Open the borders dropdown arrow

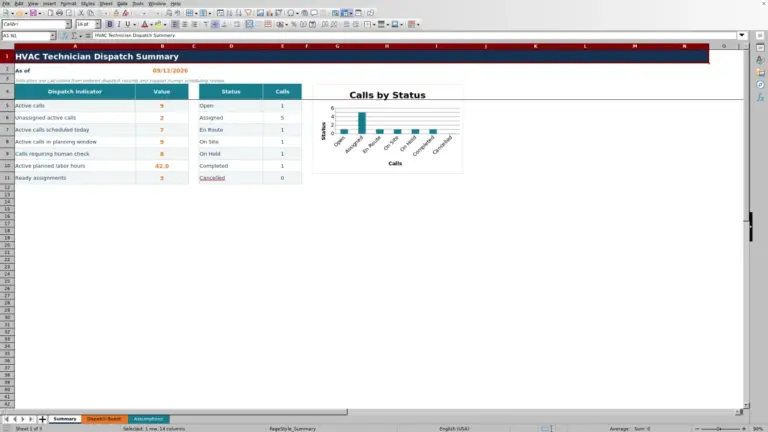374,24
